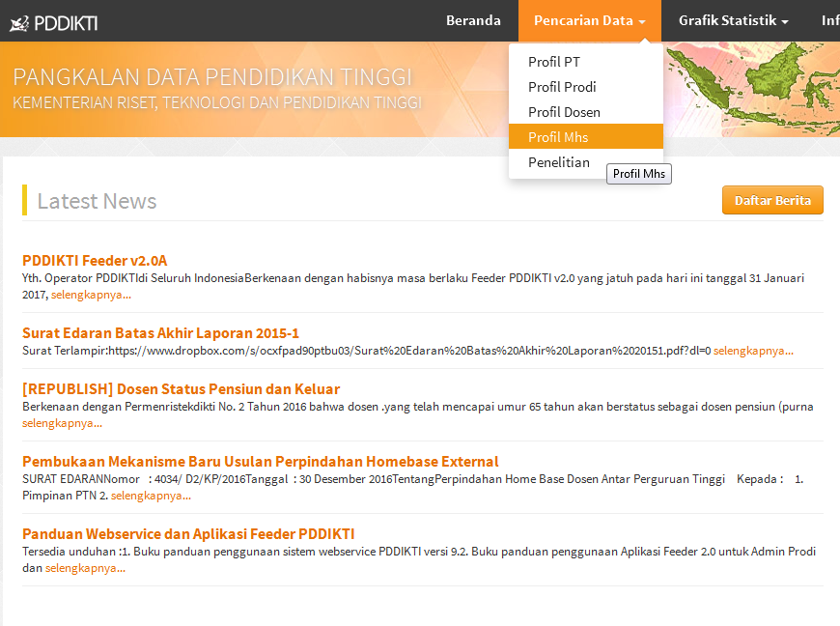This screenshot has width=840, height=626.
Task: Choose Profil Dosen menu entry
Action: tap(585, 112)
